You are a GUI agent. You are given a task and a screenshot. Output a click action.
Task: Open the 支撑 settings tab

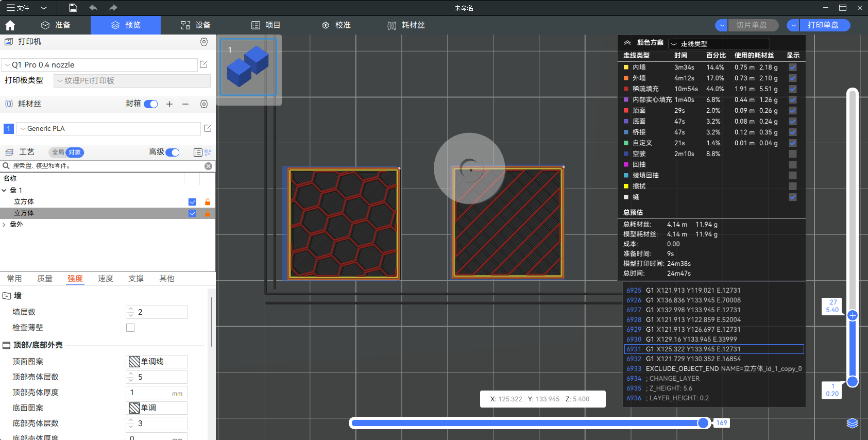click(136, 279)
